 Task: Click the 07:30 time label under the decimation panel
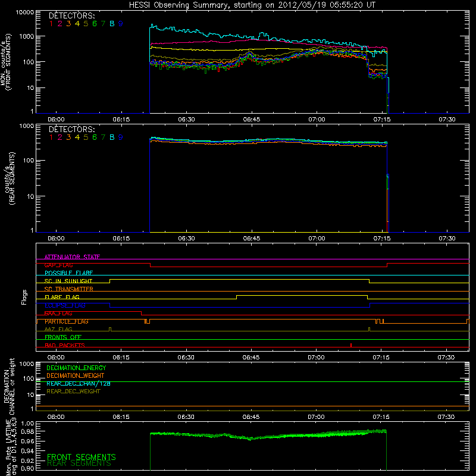coord(446,417)
